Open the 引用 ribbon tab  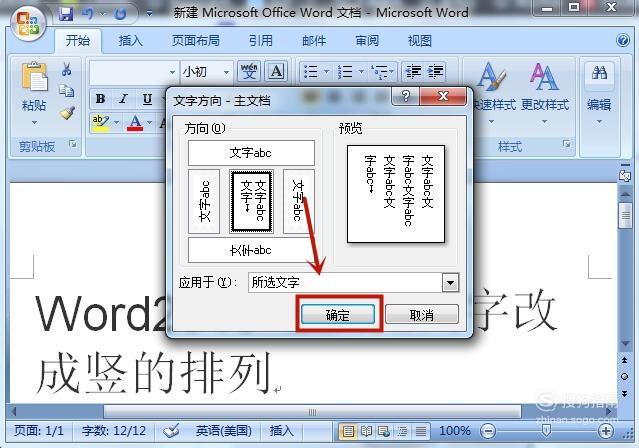click(261, 40)
